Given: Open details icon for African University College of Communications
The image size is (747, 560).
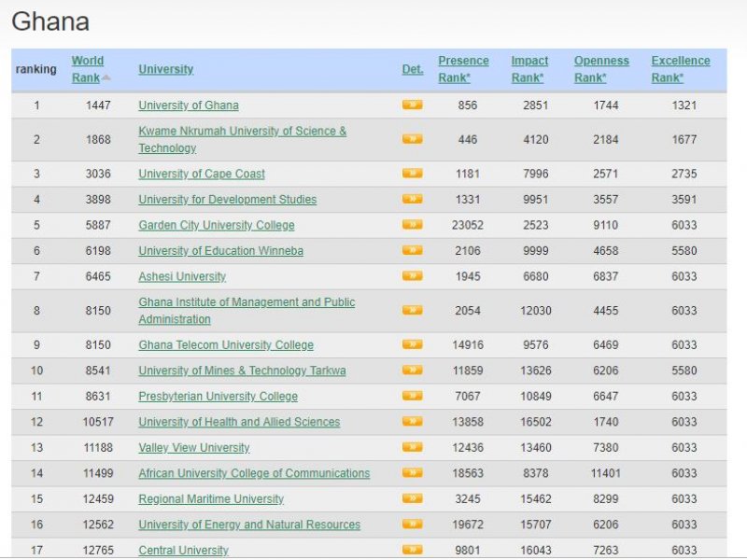Looking at the screenshot, I should [x=412, y=473].
